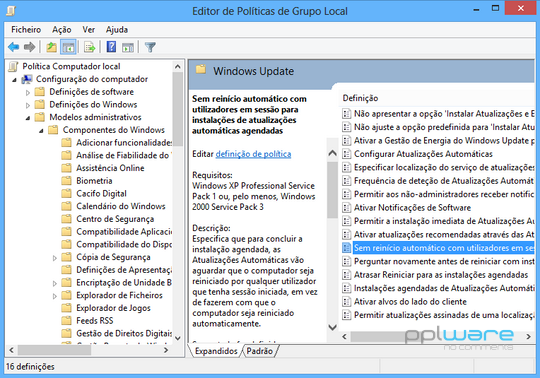Click the Biometria folder icon
Viewport: 540px width, 378px height.
point(66,181)
